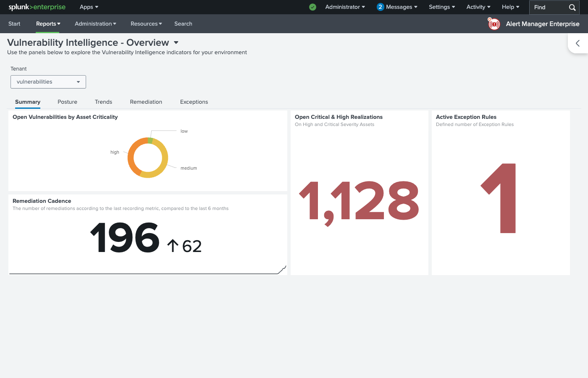Image resolution: width=588 pixels, height=378 pixels.
Task: Click inside the Find search input field
Action: point(546,7)
